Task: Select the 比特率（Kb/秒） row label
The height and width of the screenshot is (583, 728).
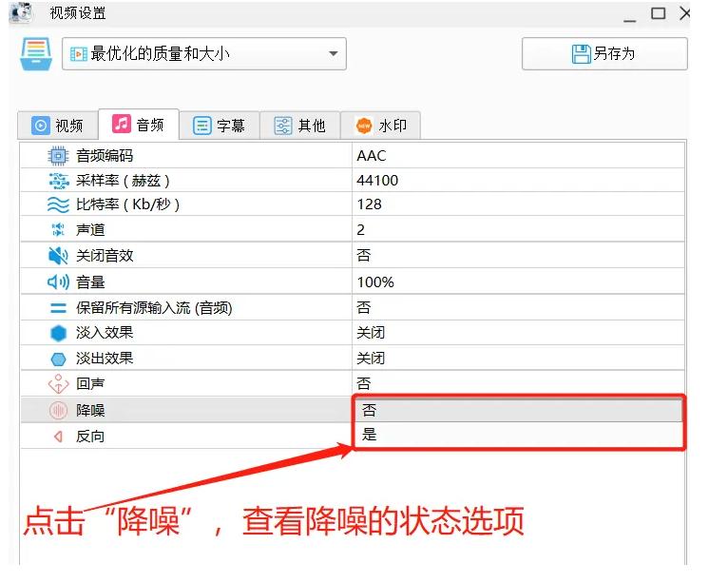Action: pos(127,204)
